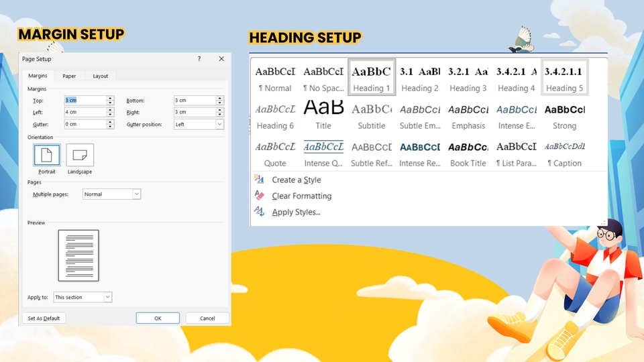This screenshot has height=362, width=644.
Task: Click the Set As Default button
Action: pos(44,318)
